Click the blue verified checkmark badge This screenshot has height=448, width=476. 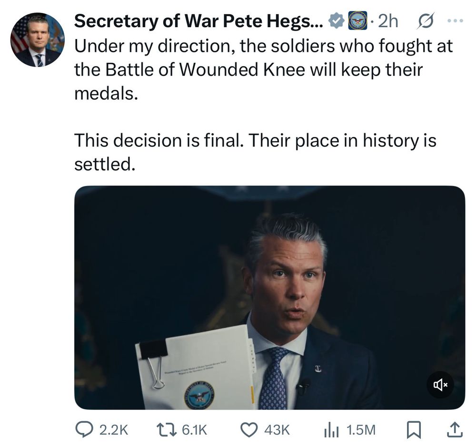(x=337, y=21)
